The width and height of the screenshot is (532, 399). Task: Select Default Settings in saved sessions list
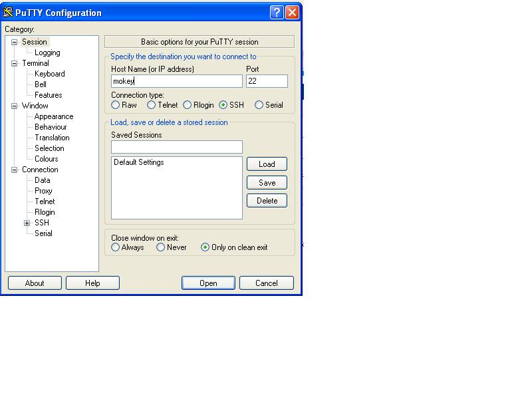tap(138, 162)
